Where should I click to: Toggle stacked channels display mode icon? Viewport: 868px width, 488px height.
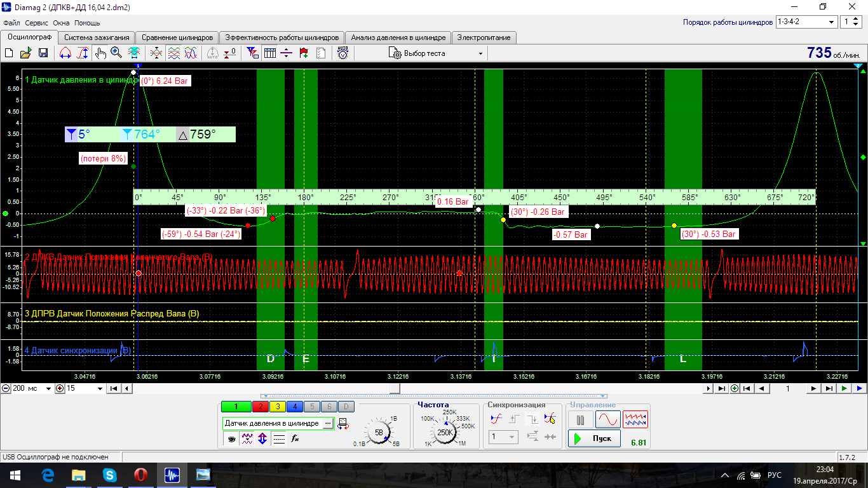point(175,53)
